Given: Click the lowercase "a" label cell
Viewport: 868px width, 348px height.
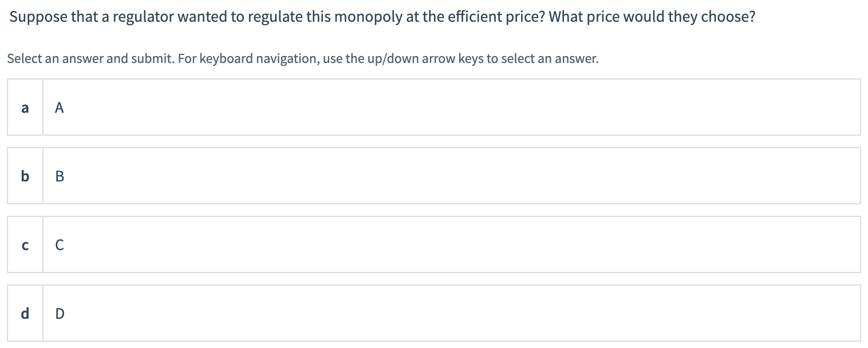Looking at the screenshot, I should [x=25, y=107].
